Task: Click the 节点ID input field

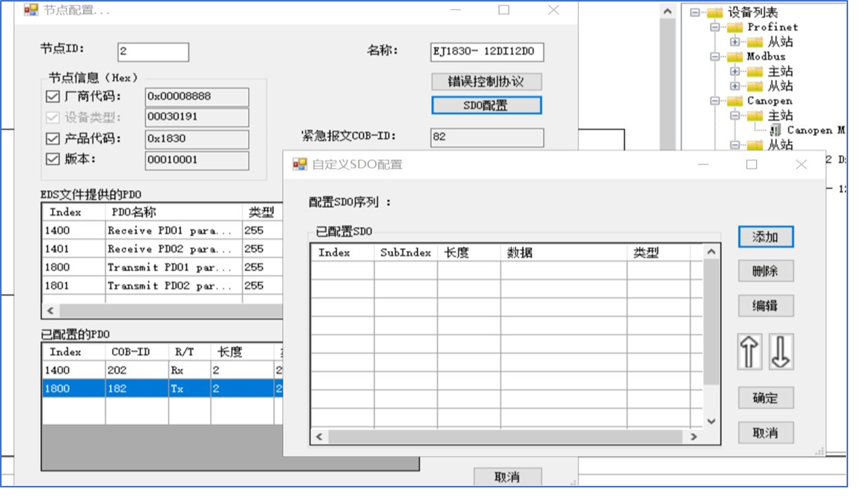Action: tap(153, 52)
